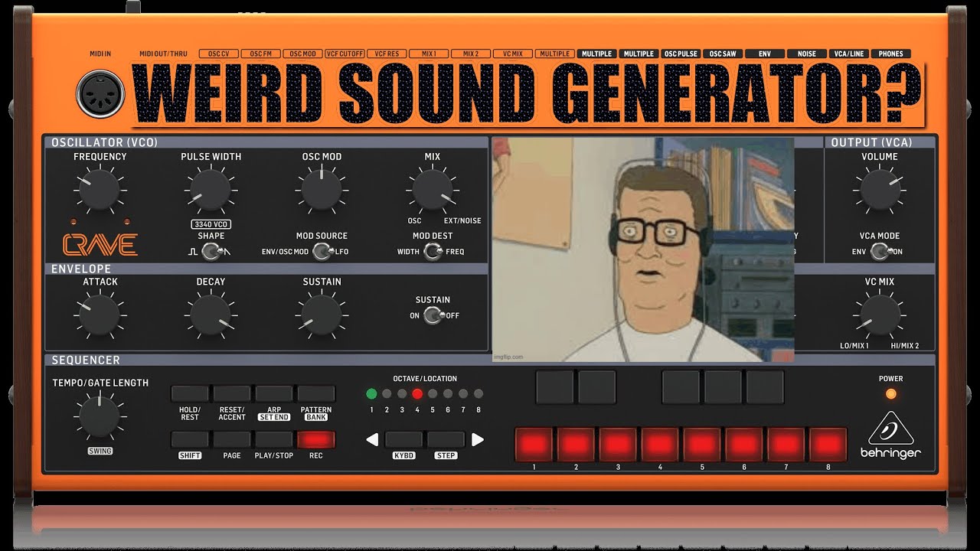Click the VCF RES patch label
This screenshot has width=980, height=551.
pyautogui.click(x=387, y=54)
